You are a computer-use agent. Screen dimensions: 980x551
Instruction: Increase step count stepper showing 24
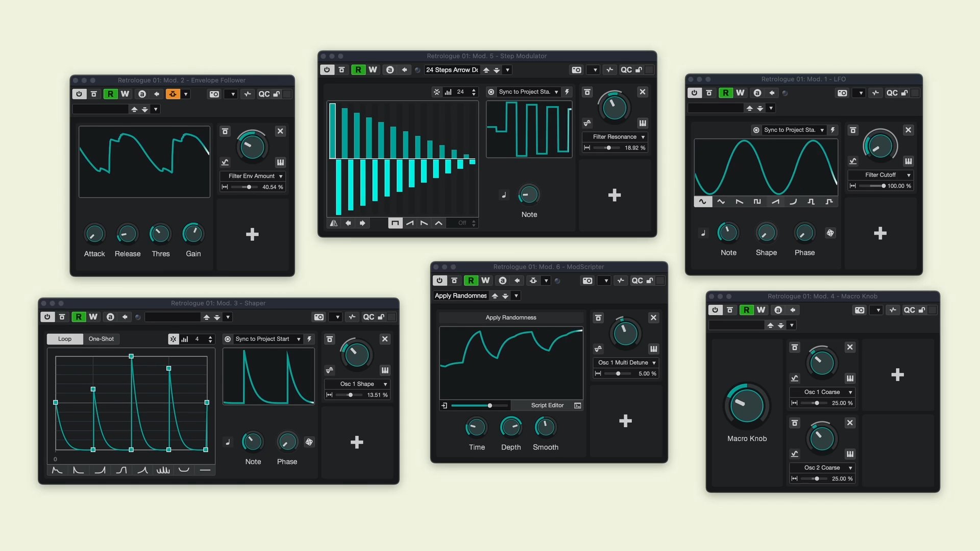pyautogui.click(x=474, y=90)
